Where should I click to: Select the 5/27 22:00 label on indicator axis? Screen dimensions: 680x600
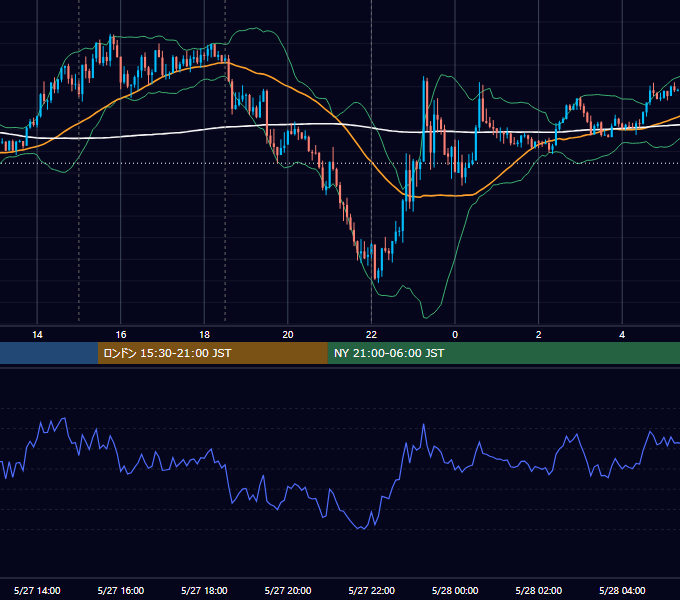[x=372, y=590]
